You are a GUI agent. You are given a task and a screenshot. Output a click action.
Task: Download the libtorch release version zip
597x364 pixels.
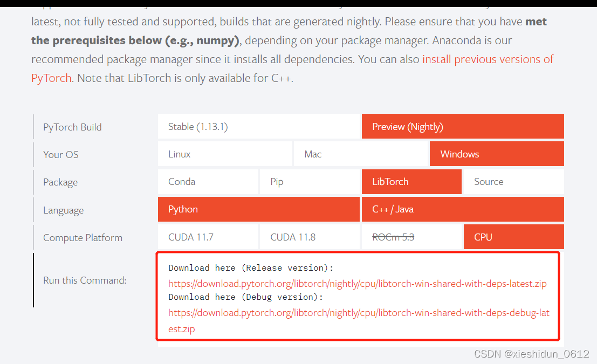point(358,283)
